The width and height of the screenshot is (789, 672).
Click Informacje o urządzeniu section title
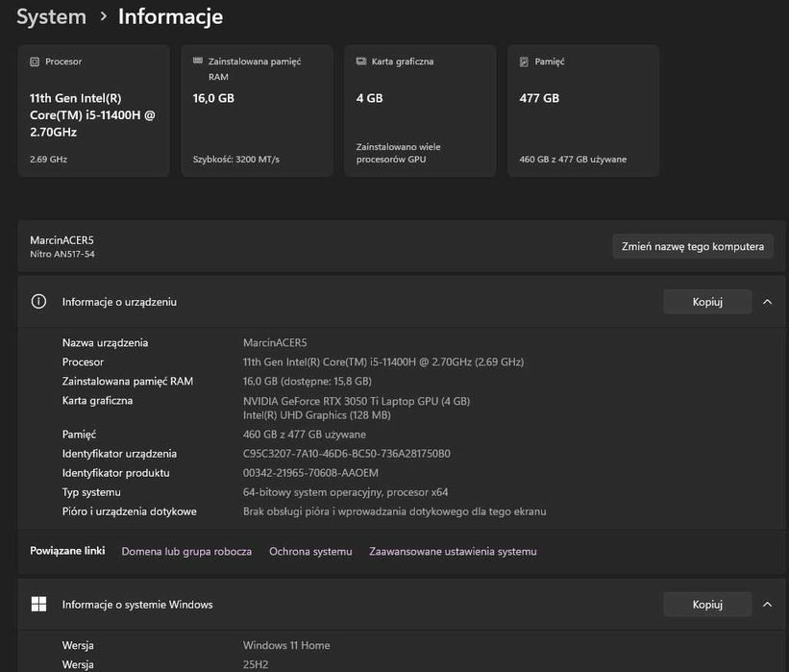click(119, 302)
